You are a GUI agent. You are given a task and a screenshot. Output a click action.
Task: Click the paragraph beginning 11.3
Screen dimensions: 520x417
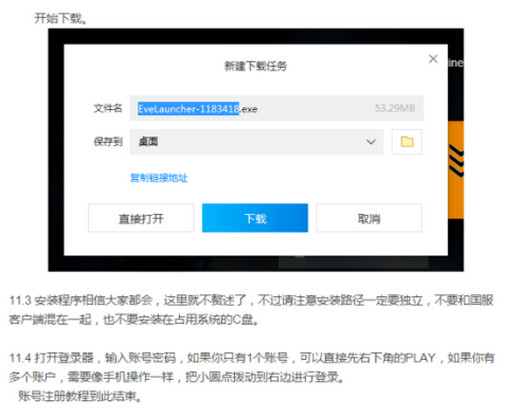pos(251,310)
